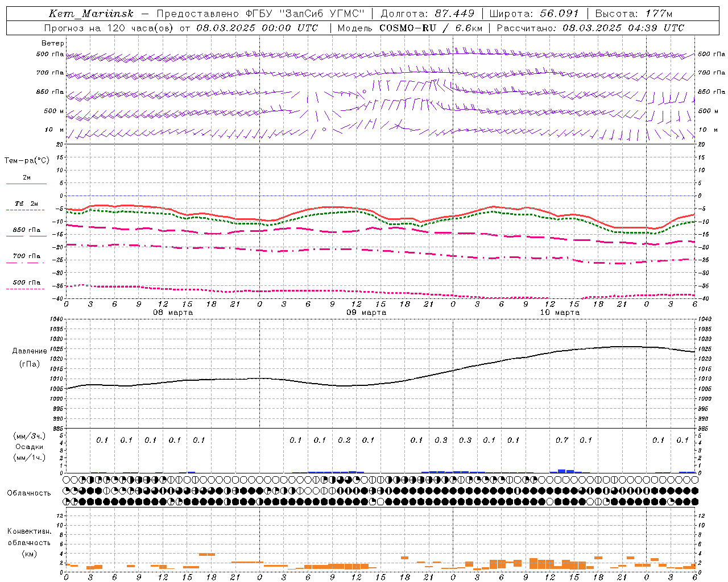Click the Td 2м legend entry

[26, 203]
